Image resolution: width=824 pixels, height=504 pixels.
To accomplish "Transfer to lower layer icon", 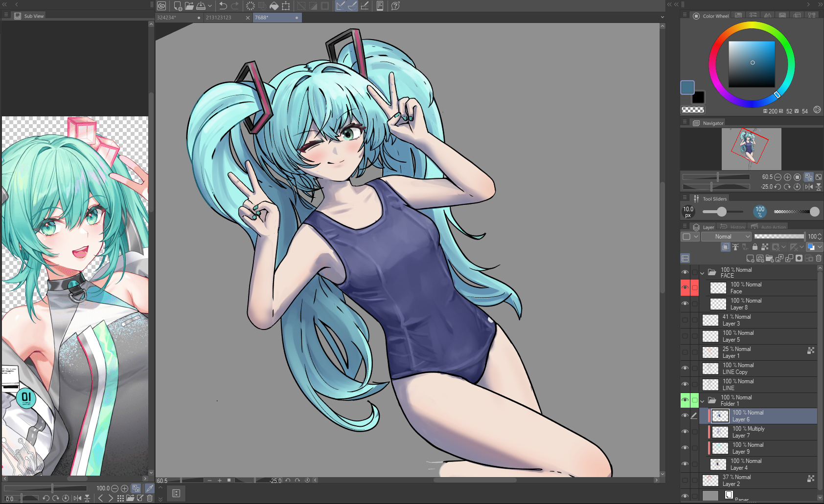I will [779, 258].
